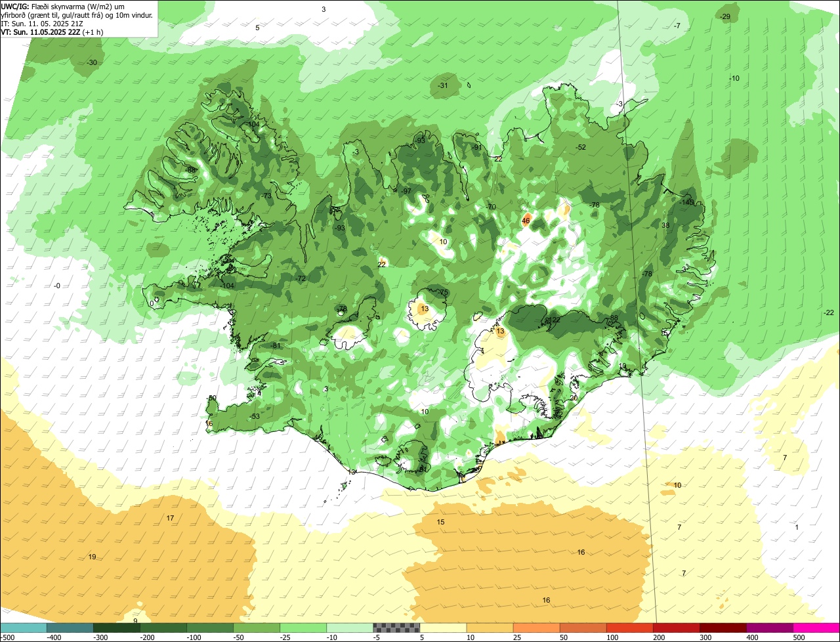Click the map value '-97'
The image size is (840, 642).
(406, 191)
